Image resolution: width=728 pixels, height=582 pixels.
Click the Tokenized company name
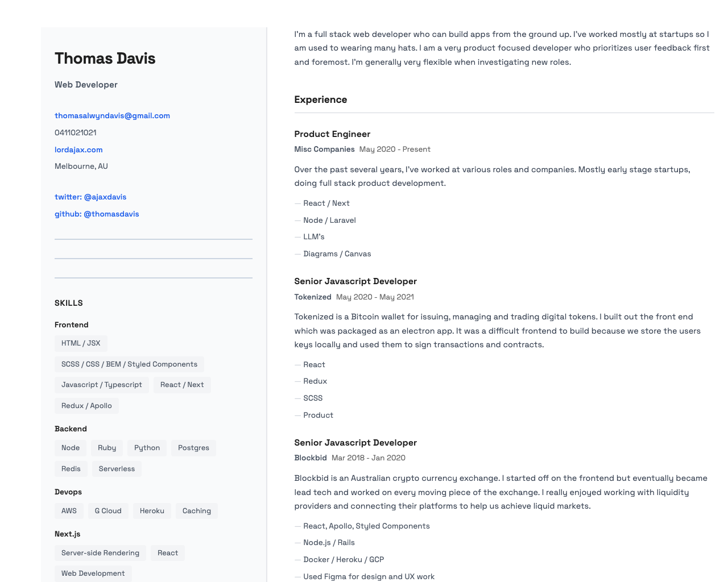tap(313, 297)
